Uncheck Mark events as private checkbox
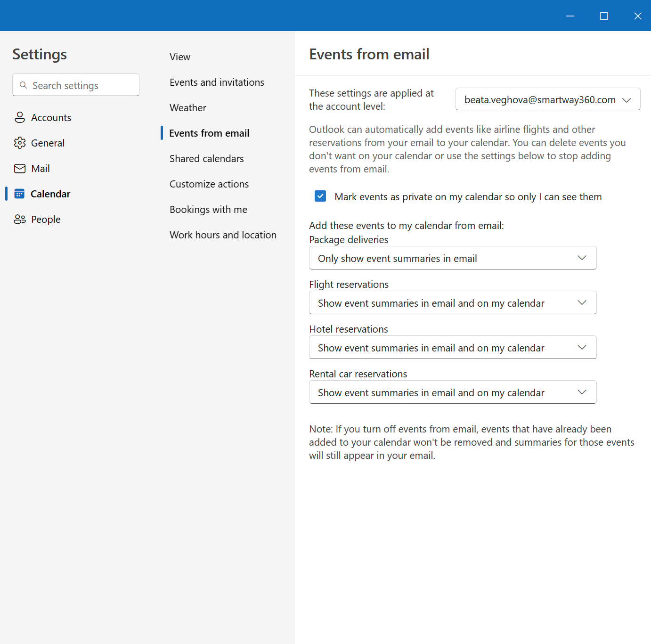Screen dimensions: 651x644 coord(320,196)
